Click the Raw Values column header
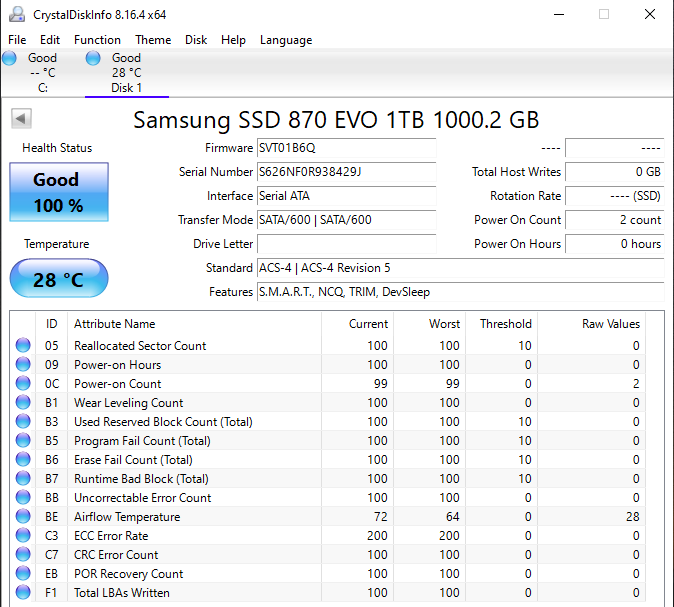Image resolution: width=674 pixels, height=607 pixels. coord(592,324)
